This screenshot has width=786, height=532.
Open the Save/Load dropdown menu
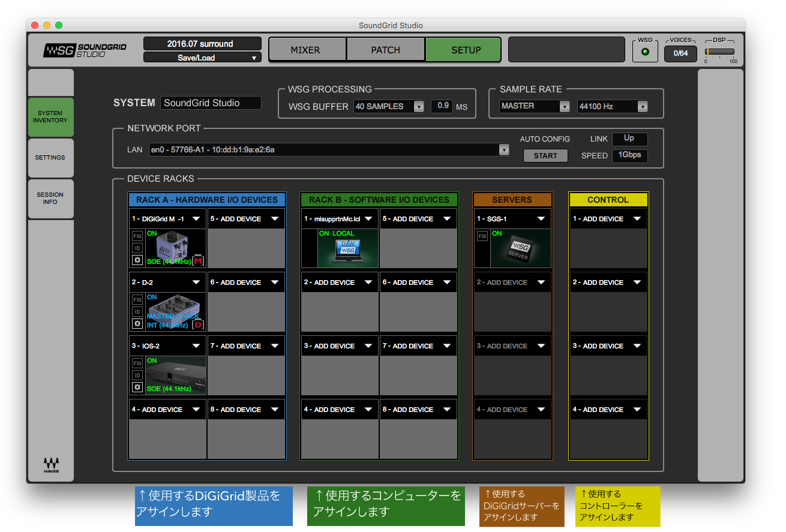click(x=202, y=58)
